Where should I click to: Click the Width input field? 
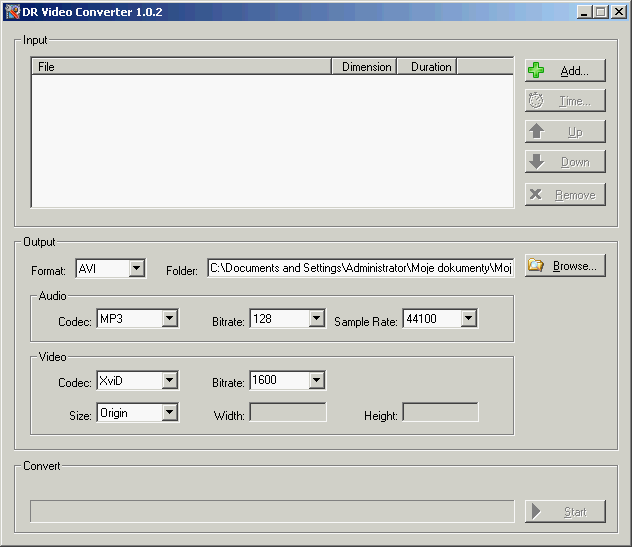[288, 412]
